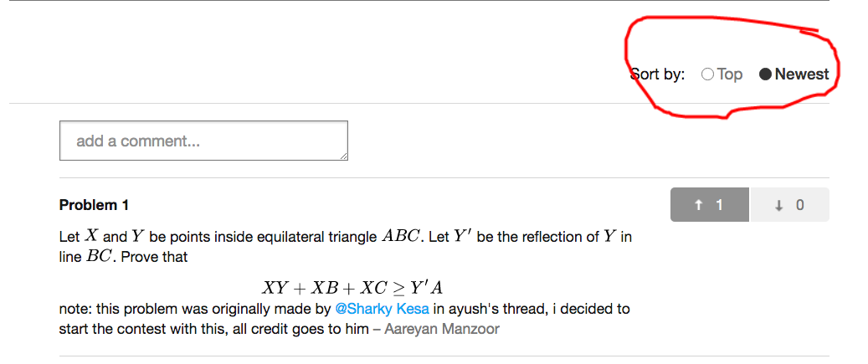Click the X symbol after "Let"
The image size is (868, 364).
point(91,237)
